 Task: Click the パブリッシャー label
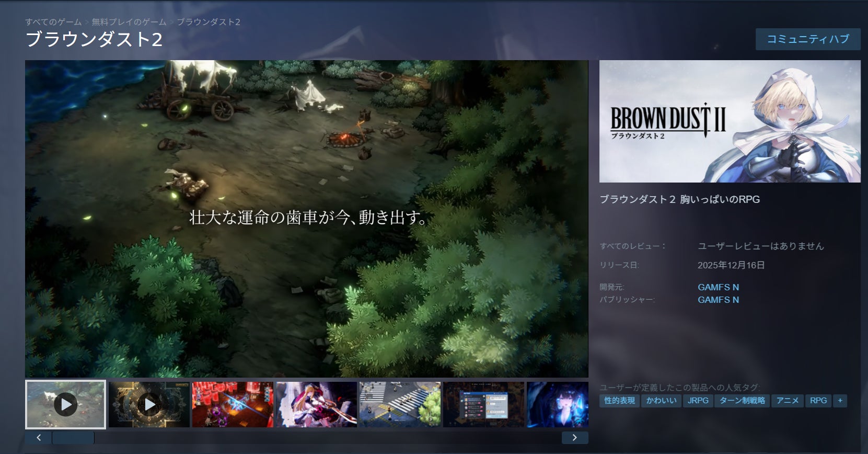click(x=627, y=300)
